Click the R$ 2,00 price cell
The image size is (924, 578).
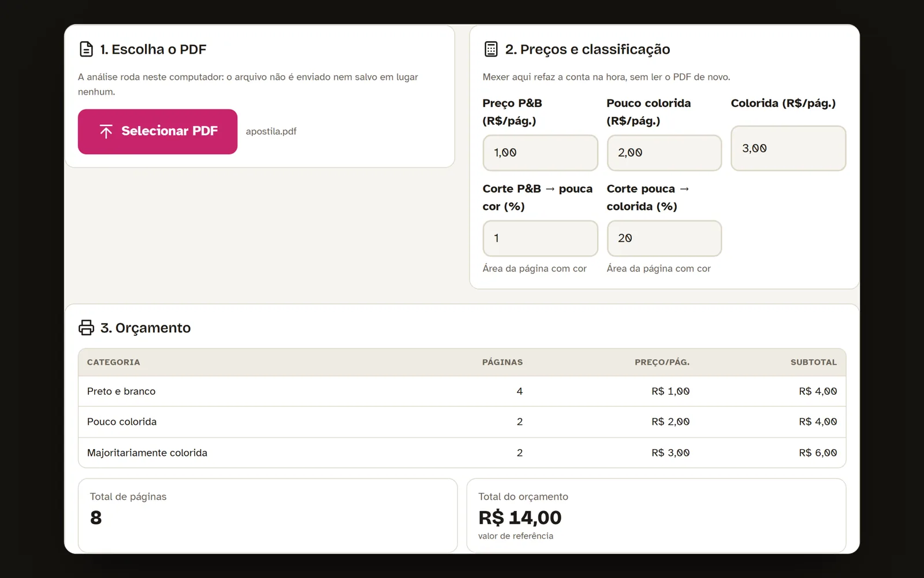[670, 422]
